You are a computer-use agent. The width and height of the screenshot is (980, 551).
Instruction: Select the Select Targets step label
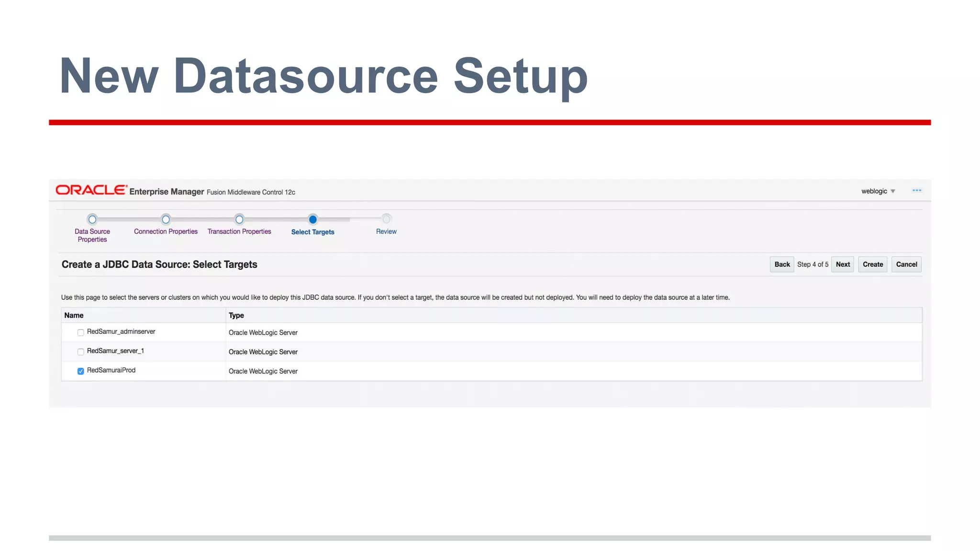coord(313,232)
